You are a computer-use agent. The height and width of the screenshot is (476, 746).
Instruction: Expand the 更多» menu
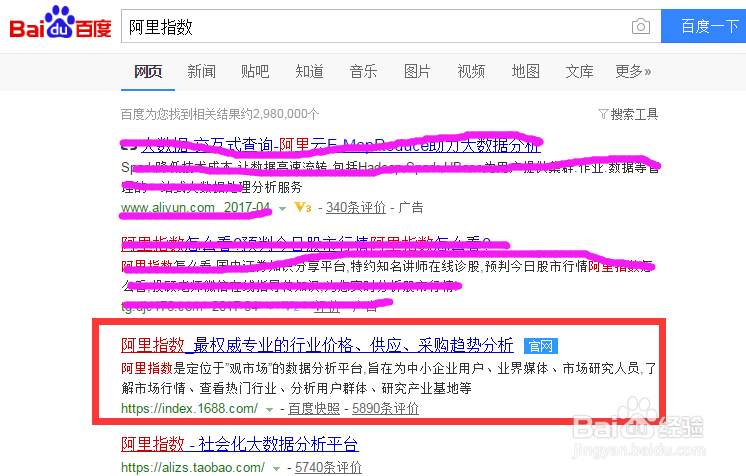[x=633, y=71]
